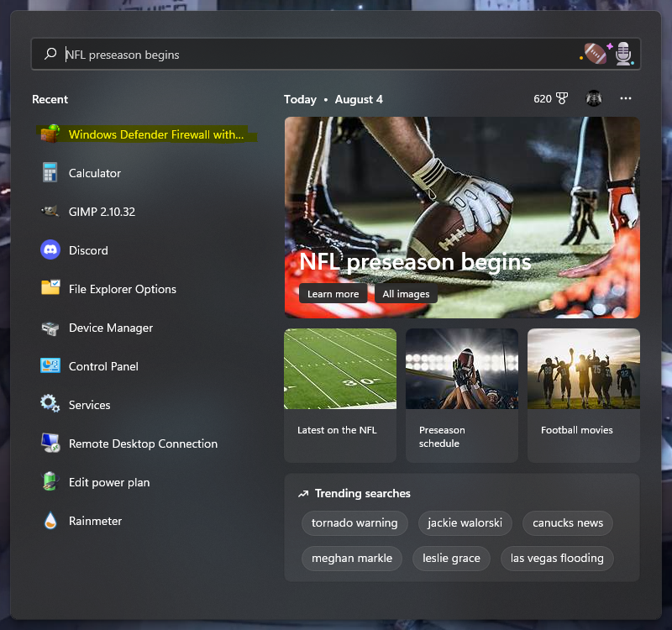Search trending topic jackie walorski

coord(465,522)
